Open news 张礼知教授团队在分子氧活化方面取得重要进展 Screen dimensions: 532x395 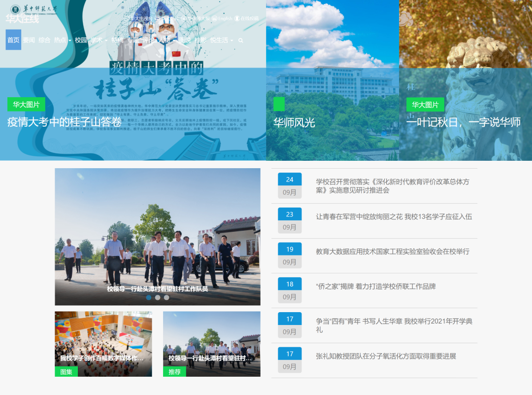click(x=386, y=356)
